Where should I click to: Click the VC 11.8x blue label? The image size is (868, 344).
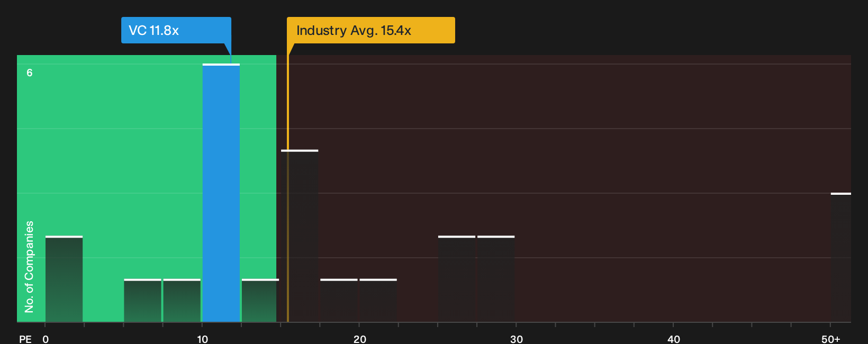pyautogui.click(x=176, y=30)
